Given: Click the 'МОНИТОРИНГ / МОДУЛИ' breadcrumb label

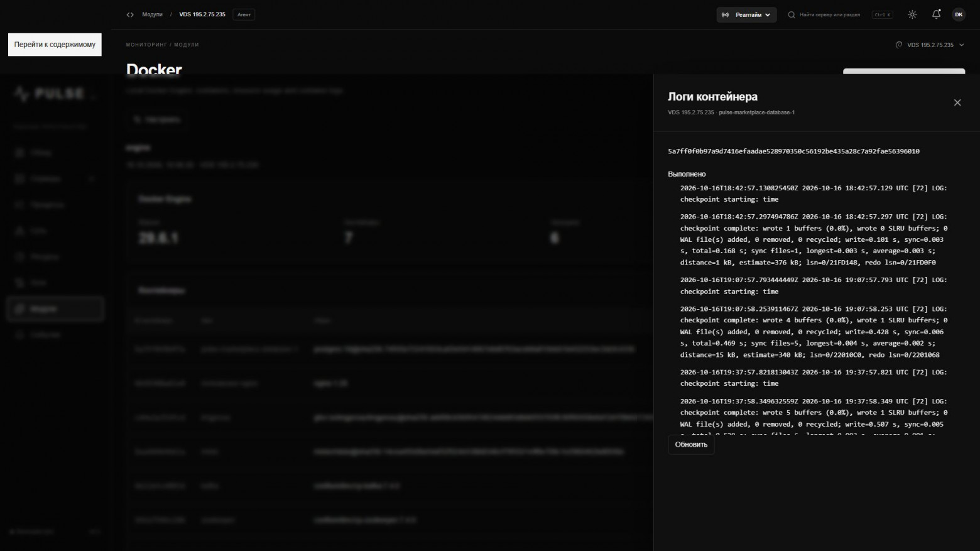Looking at the screenshot, I should 162,45.
